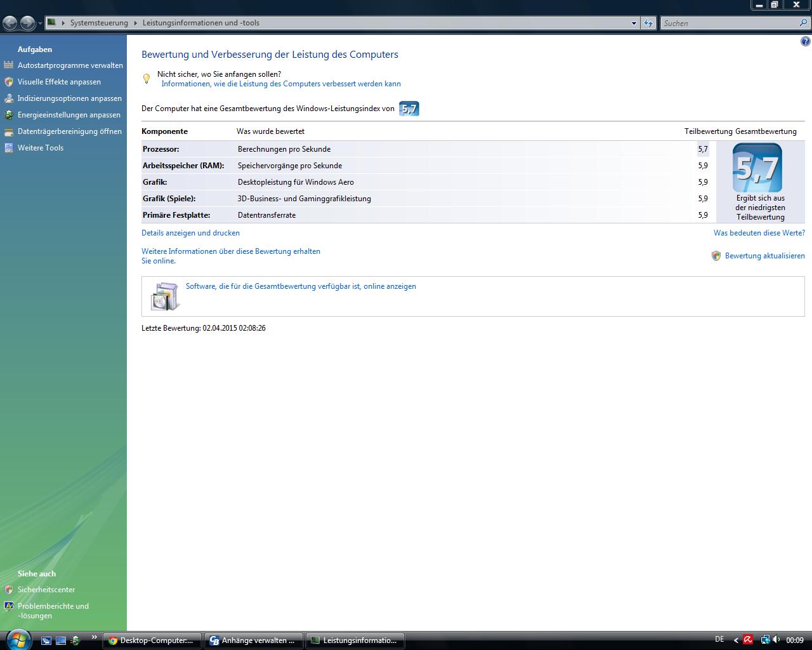
Task: Click Letzte Bewertung date text
Action: click(204, 328)
